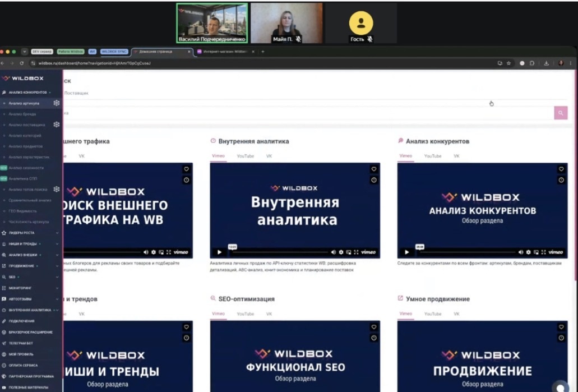The width and height of the screenshot is (578, 392).
Task: Click Полезные материалы video icon
Action: tap(4, 388)
